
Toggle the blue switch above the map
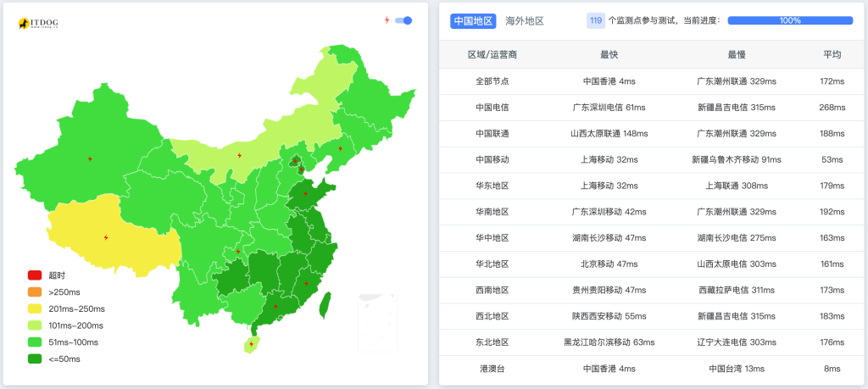tap(404, 20)
